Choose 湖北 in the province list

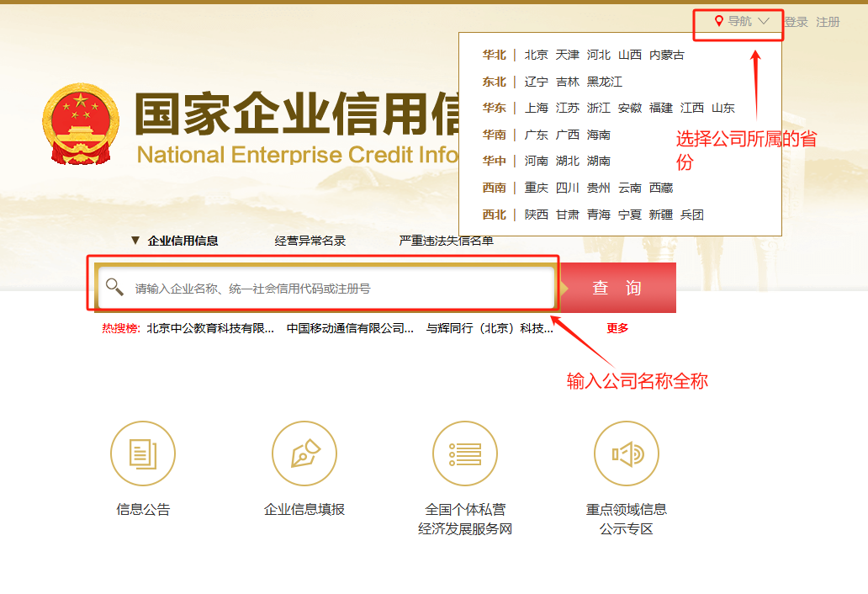(x=568, y=161)
